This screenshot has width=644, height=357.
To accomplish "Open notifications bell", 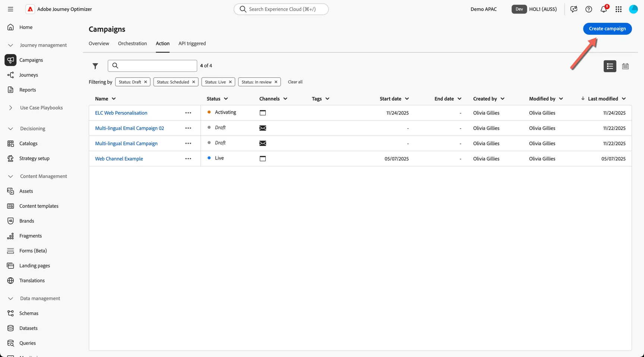I will [603, 9].
